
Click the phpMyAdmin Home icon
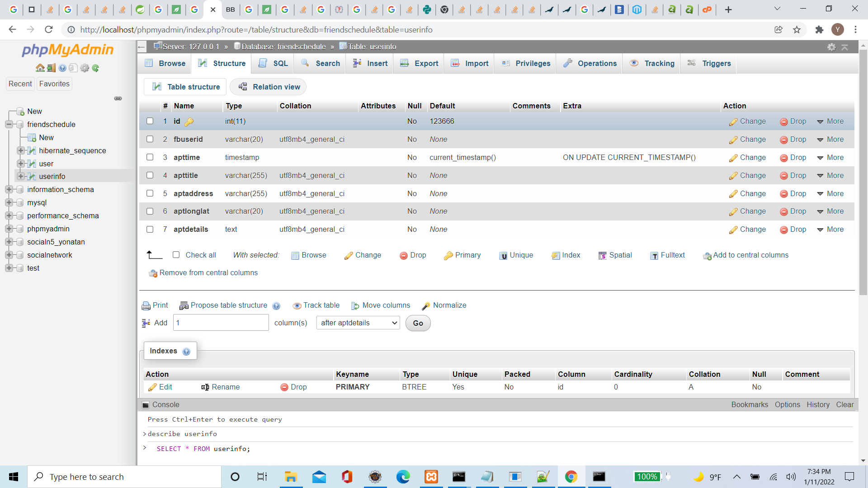click(40, 68)
